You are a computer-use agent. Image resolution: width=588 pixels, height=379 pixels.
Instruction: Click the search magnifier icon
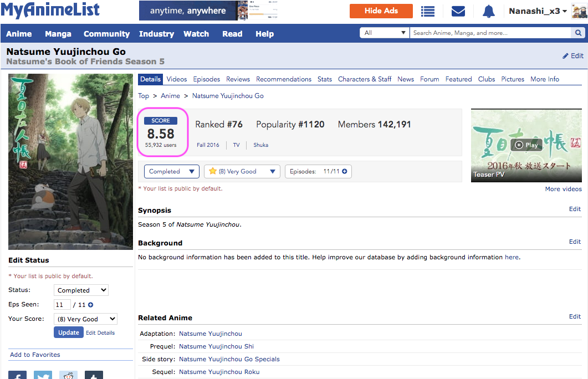point(578,33)
